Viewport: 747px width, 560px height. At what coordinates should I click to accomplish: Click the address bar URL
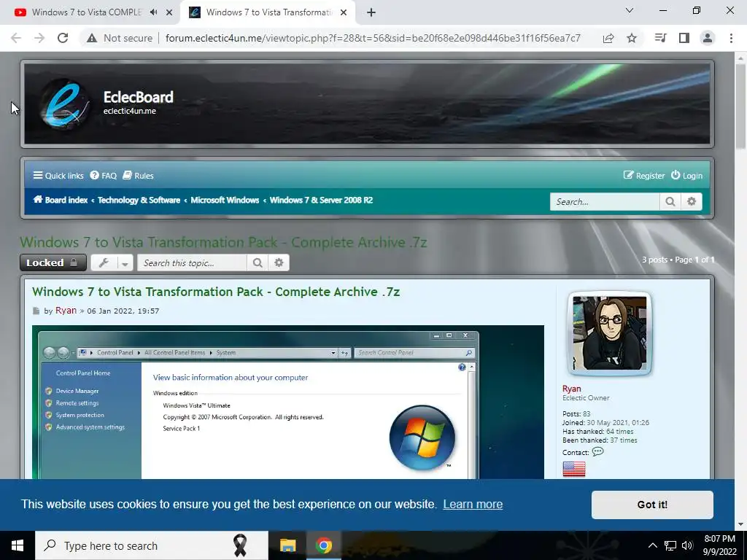pos(373,38)
